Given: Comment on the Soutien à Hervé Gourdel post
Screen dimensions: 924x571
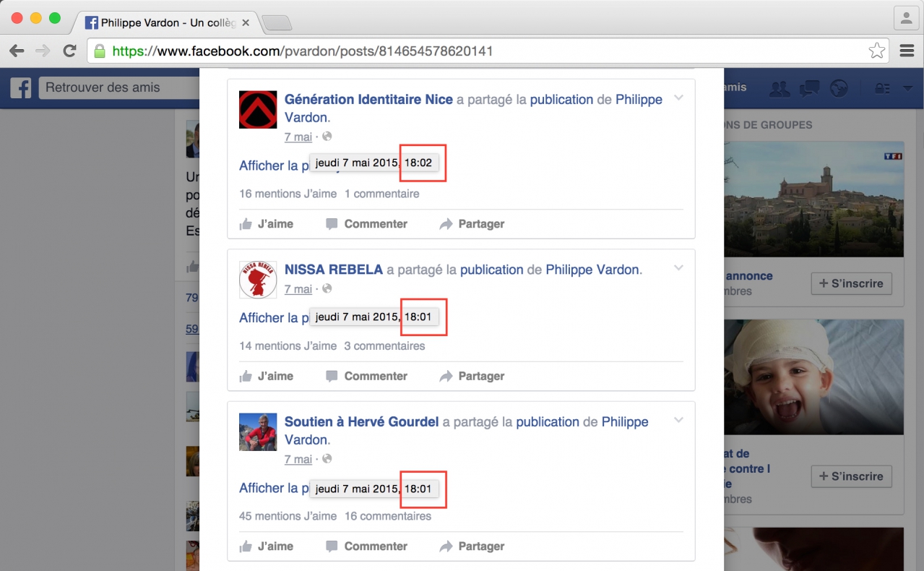Looking at the screenshot, I should click(x=367, y=546).
